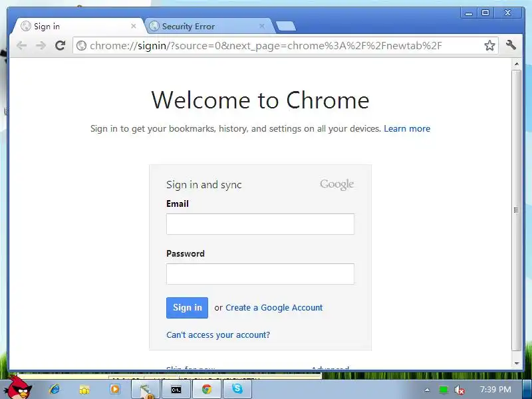
Task: Click the scrollbar up arrow
Action: (x=517, y=64)
